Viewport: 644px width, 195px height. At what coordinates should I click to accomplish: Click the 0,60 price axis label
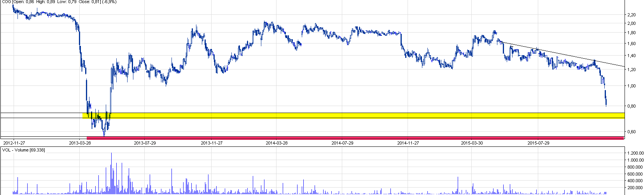point(632,132)
